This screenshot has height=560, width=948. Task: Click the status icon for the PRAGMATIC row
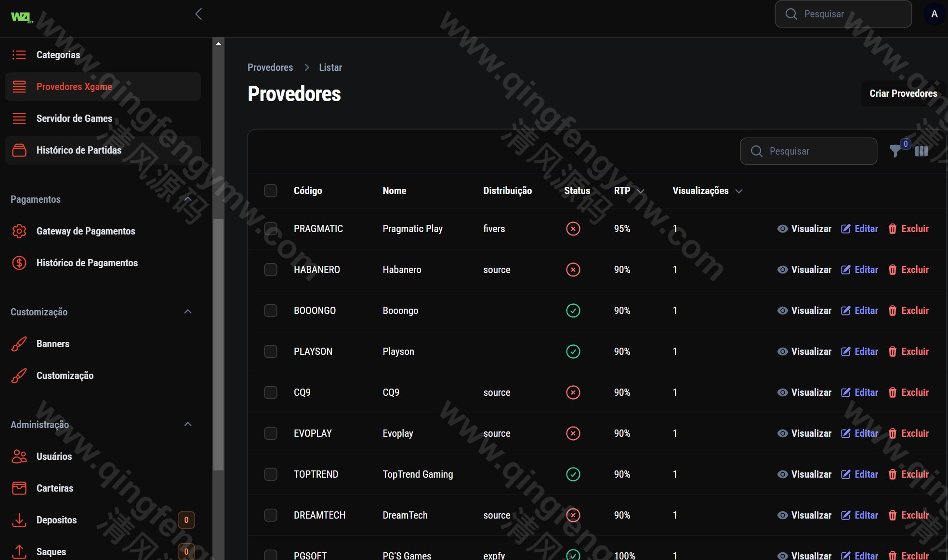pyautogui.click(x=573, y=229)
